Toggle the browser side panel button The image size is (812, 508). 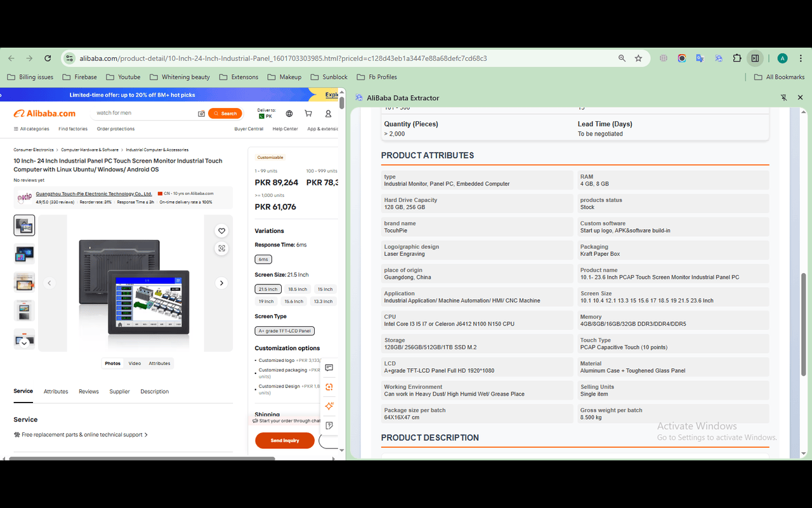tap(755, 58)
